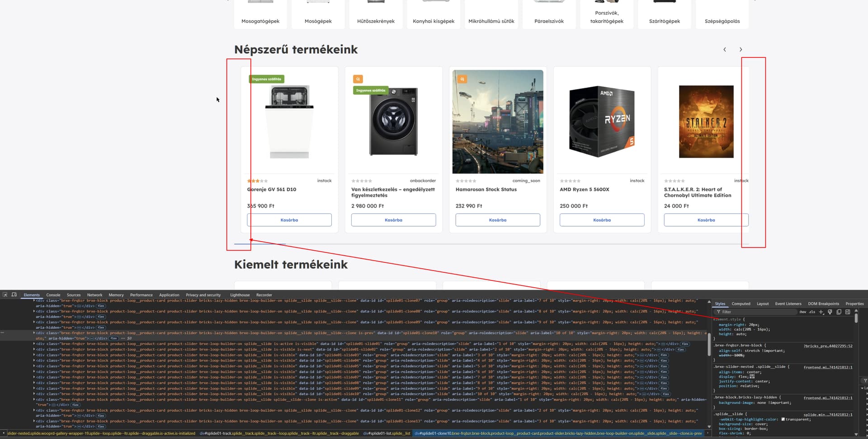Click the AMD Ryzen box product image
The height and width of the screenshot is (439, 868).
[602, 121]
